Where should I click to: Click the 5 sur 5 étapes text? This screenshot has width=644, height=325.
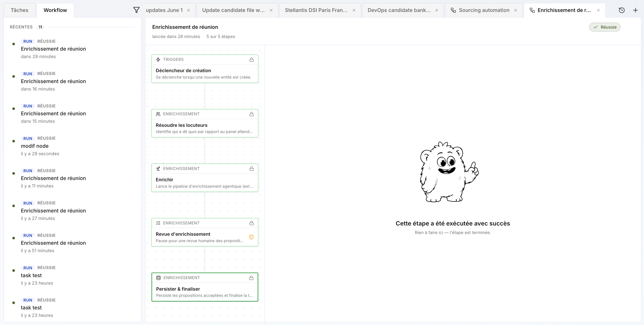(221, 37)
